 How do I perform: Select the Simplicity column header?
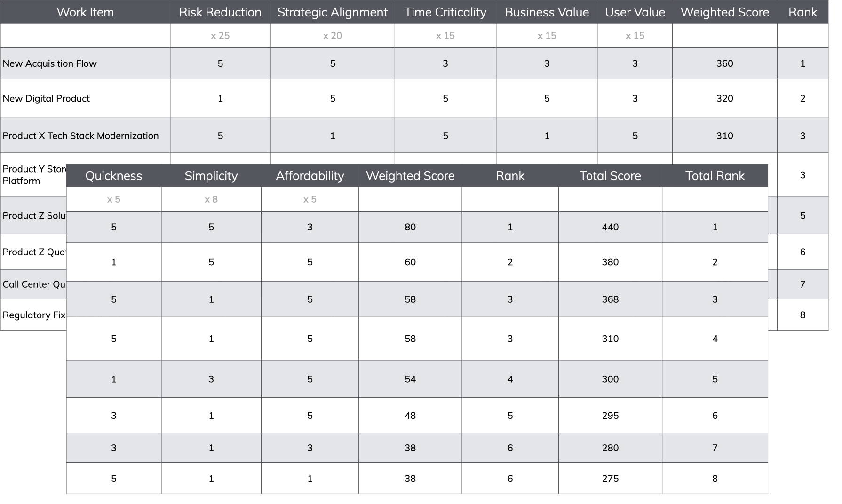(x=211, y=175)
